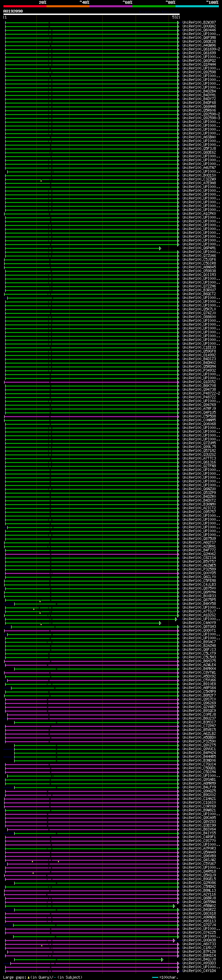Click the short alignment bar for Q6P4M1
Screen dimensions: 222x980
coord(83,249)
